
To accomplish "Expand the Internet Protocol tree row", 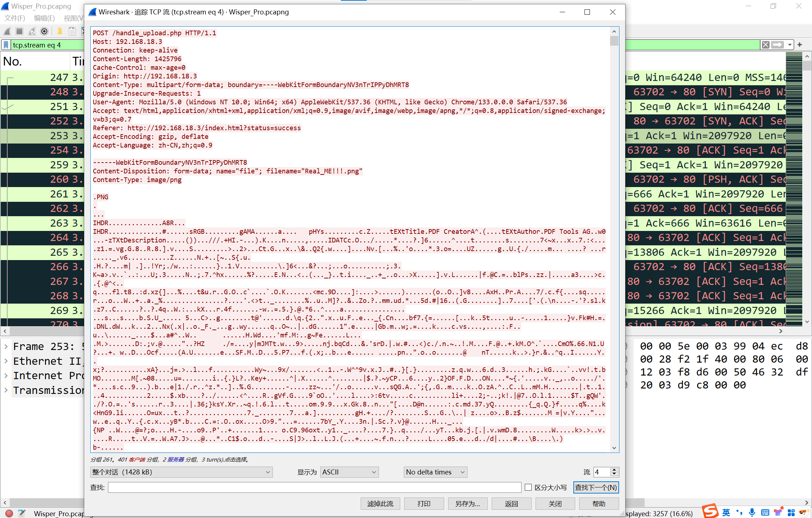I will click(x=6, y=376).
